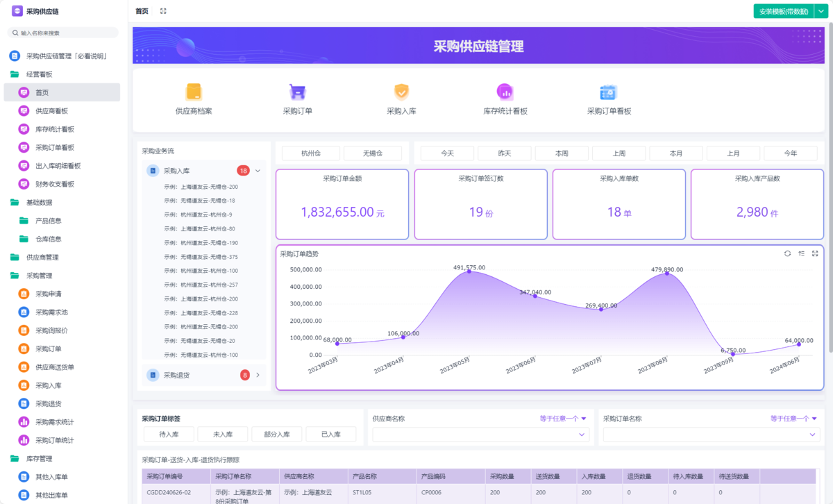Toggle fullscreen icon beside 首页 tab
Image resolution: width=833 pixels, height=504 pixels.
tap(163, 11)
